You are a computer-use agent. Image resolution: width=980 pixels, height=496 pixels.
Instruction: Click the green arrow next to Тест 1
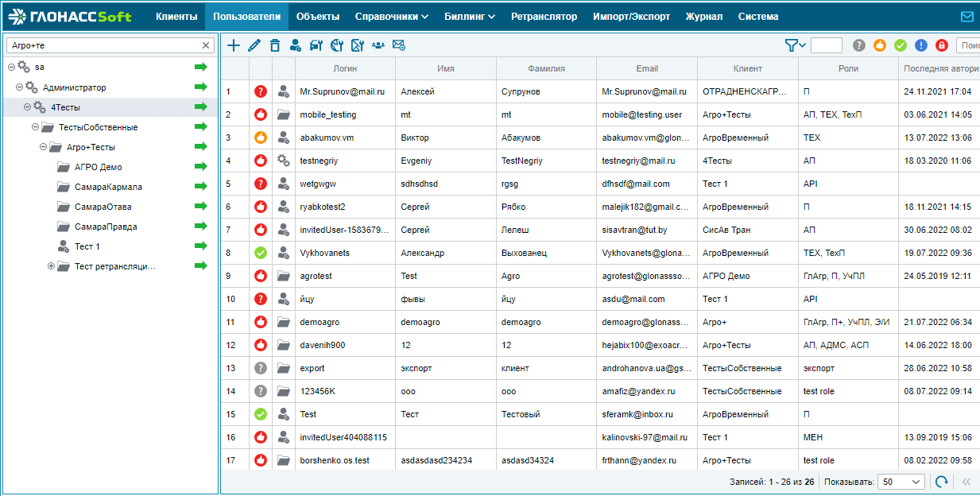click(x=200, y=246)
